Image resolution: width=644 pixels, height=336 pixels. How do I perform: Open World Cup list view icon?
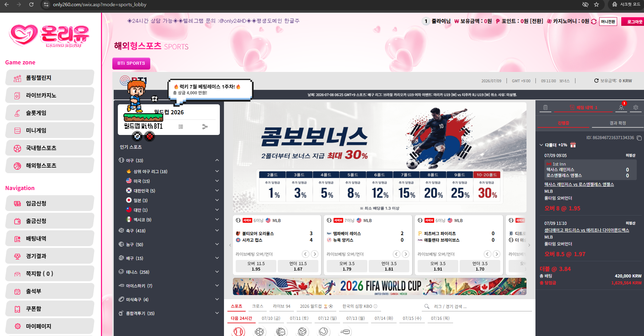click(x=181, y=127)
